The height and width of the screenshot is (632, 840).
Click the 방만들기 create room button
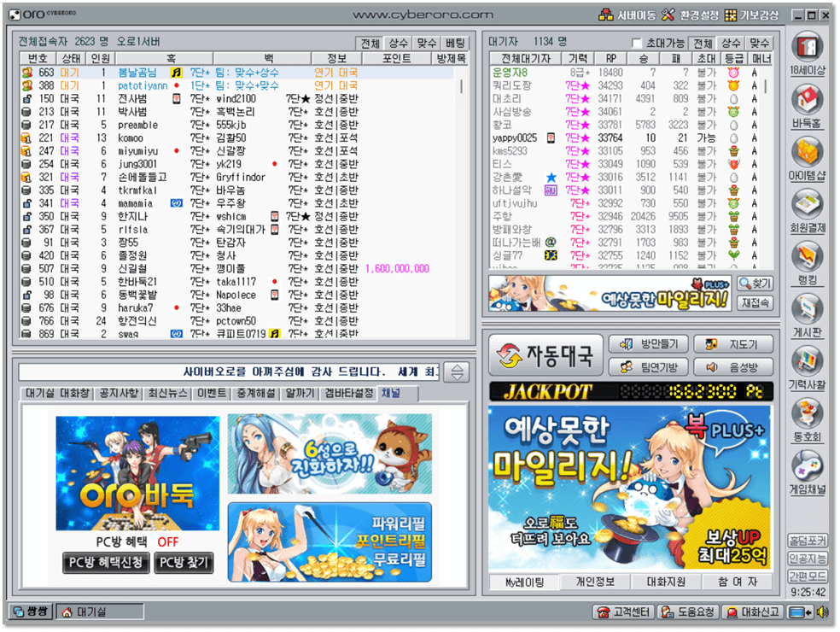pos(648,344)
